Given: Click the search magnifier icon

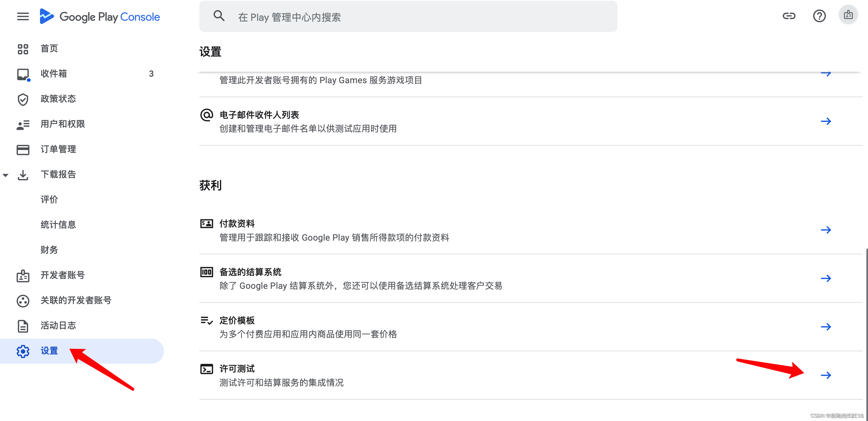Looking at the screenshot, I should (x=219, y=16).
